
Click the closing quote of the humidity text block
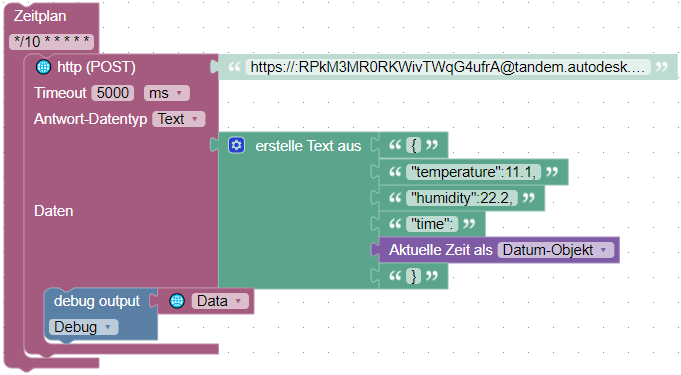529,198
